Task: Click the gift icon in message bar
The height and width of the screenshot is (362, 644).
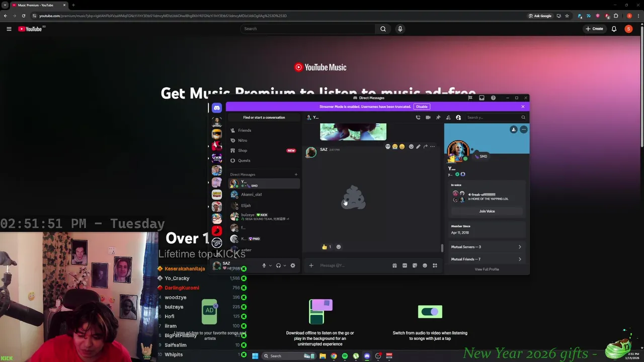Action: pyautogui.click(x=394, y=265)
